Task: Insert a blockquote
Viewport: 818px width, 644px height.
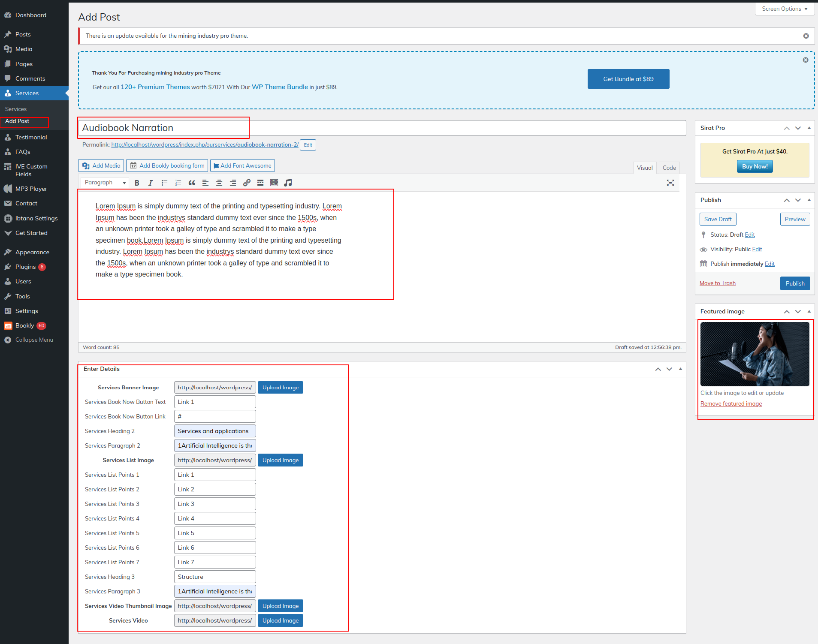Action: (x=192, y=183)
